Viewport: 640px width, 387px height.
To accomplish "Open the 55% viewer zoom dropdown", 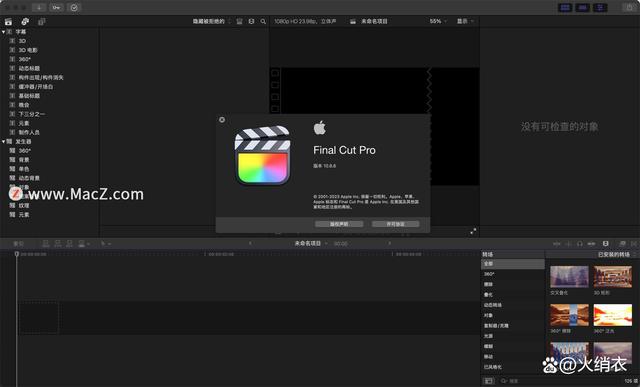I will click(438, 21).
